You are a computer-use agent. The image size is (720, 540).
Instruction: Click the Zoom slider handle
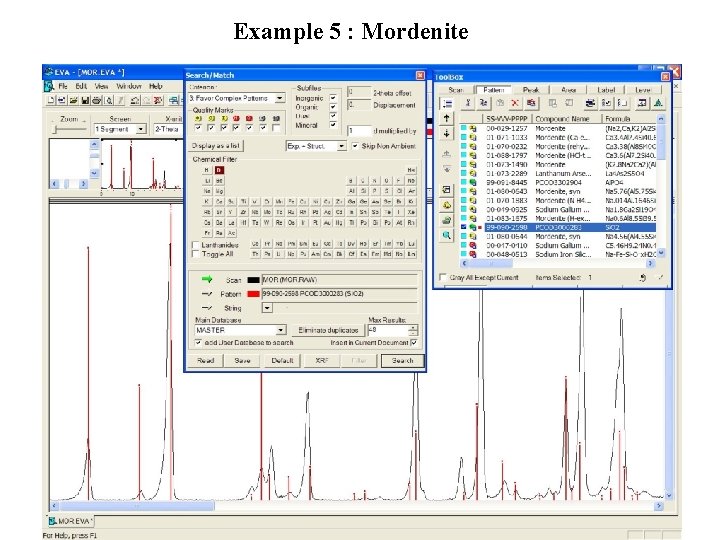pyautogui.click(x=56, y=130)
